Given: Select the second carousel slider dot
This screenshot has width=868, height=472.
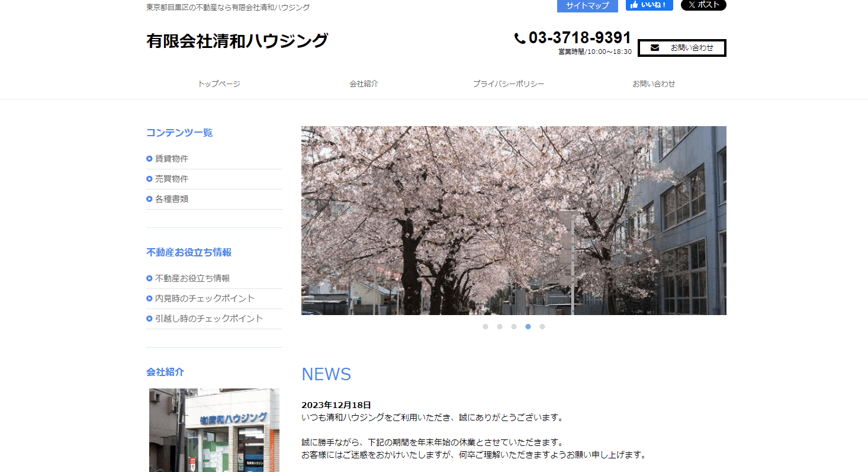Looking at the screenshot, I should coord(500,326).
